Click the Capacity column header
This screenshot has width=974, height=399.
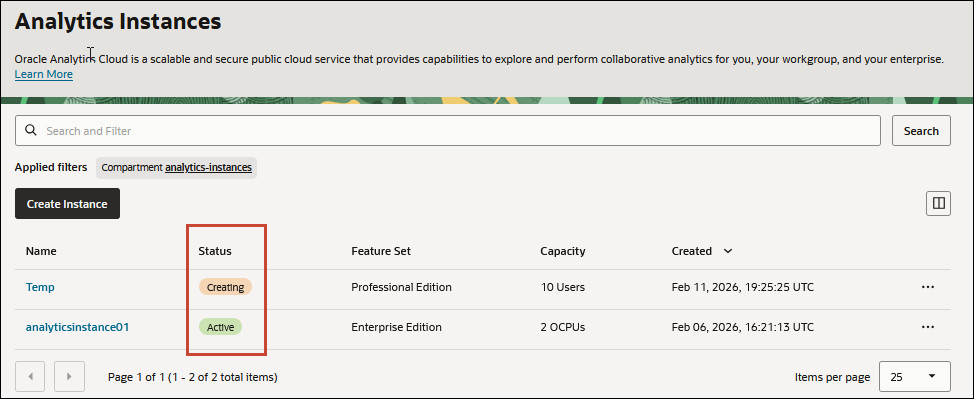click(x=563, y=251)
